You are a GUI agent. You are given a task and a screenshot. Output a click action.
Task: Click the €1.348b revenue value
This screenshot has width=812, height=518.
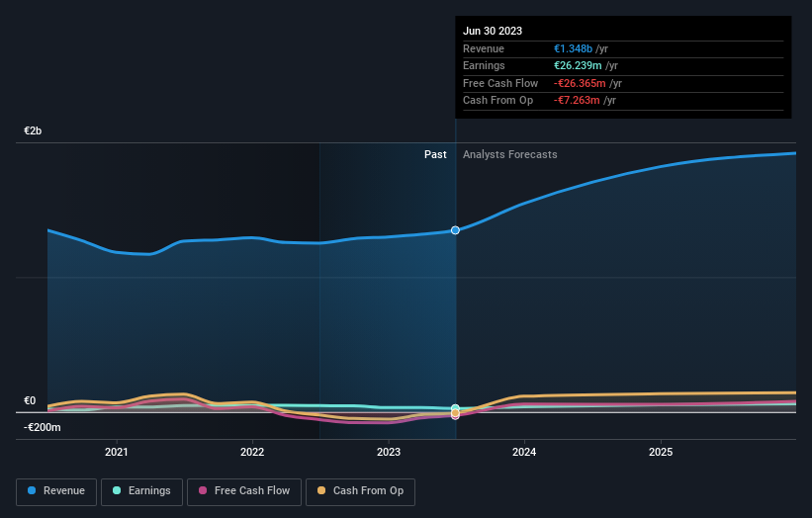(x=573, y=48)
